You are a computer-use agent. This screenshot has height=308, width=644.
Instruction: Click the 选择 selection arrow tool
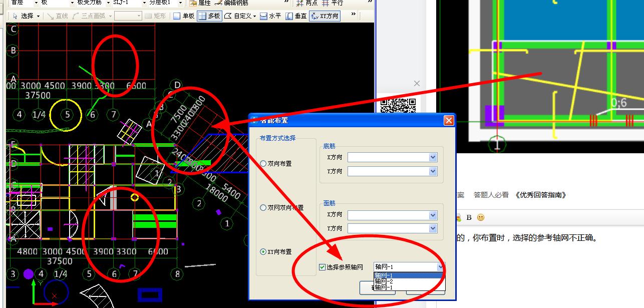pos(23,16)
